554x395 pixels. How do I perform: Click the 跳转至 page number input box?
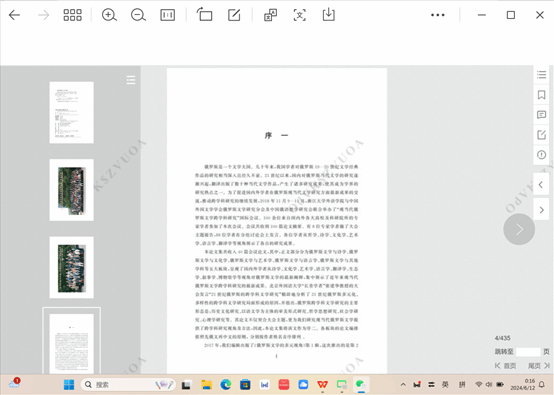click(528, 352)
